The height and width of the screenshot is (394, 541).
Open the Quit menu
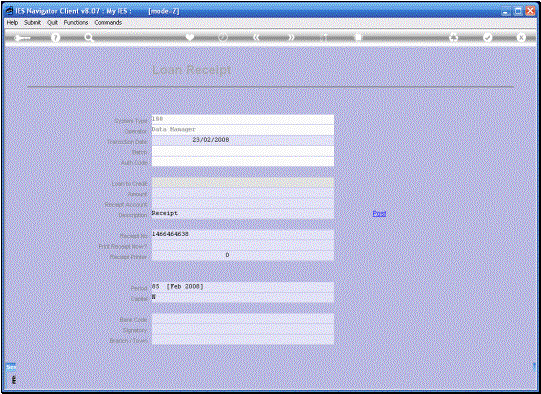coord(52,22)
